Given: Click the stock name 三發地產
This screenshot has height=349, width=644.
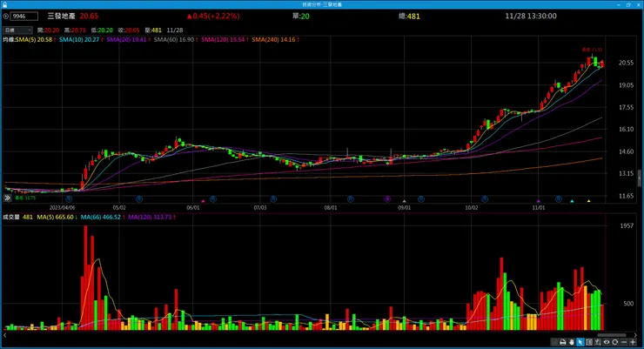Looking at the screenshot, I should [61, 16].
